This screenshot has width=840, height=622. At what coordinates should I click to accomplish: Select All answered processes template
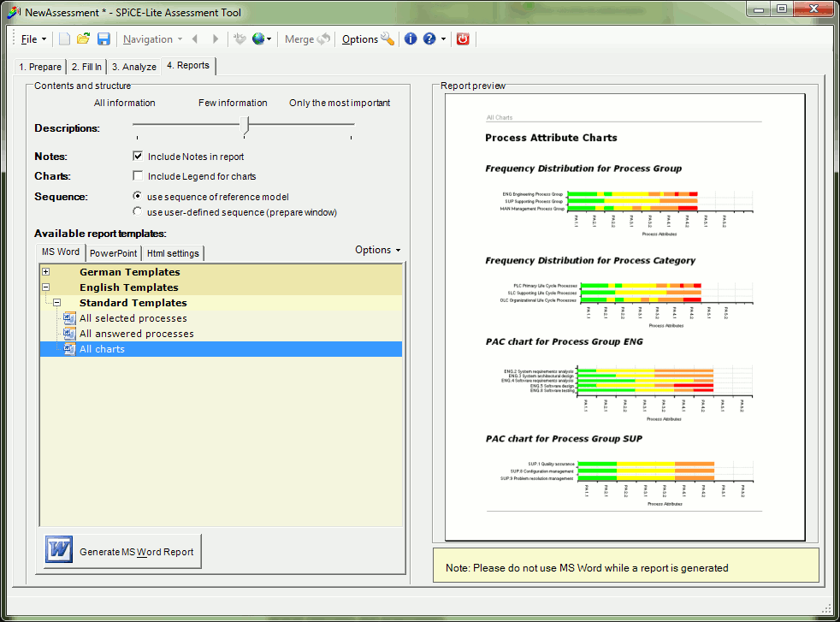[x=137, y=334]
